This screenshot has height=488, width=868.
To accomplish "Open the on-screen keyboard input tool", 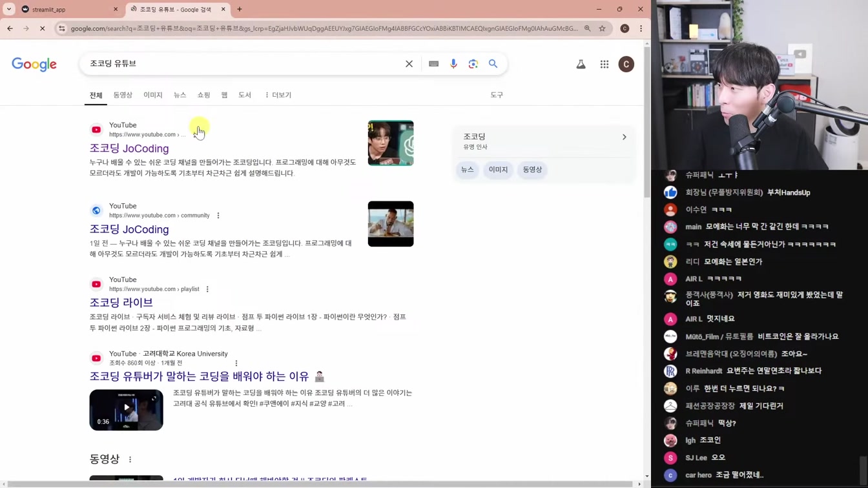I will pyautogui.click(x=433, y=64).
